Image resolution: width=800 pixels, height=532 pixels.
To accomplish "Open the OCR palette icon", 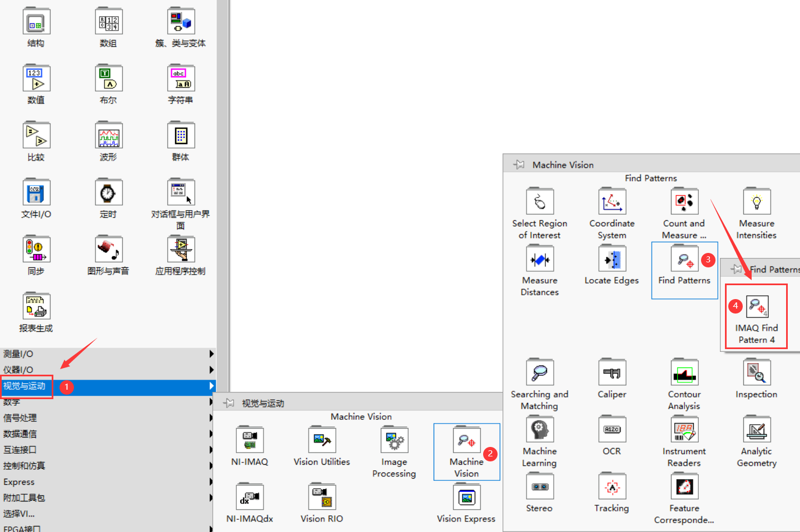I will pos(612,430).
